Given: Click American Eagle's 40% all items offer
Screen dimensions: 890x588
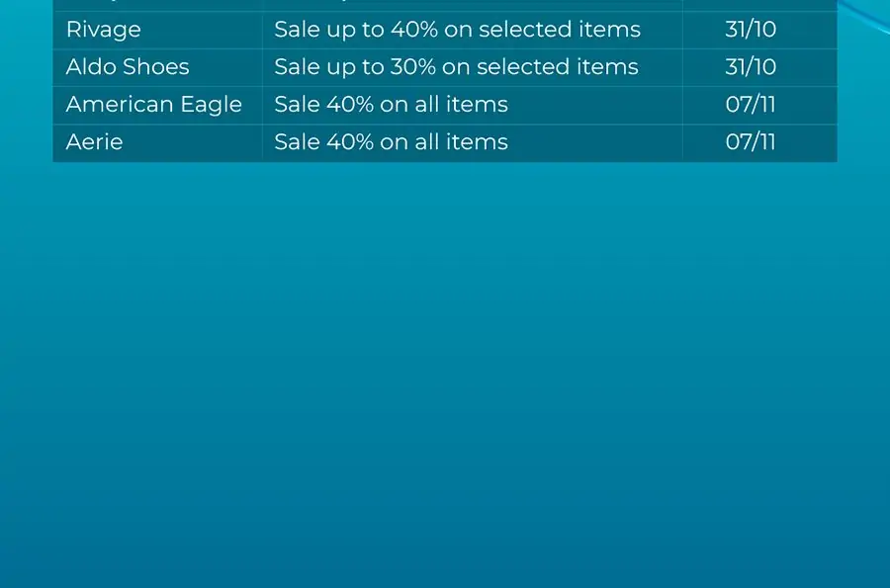Looking at the screenshot, I should click(x=391, y=105).
